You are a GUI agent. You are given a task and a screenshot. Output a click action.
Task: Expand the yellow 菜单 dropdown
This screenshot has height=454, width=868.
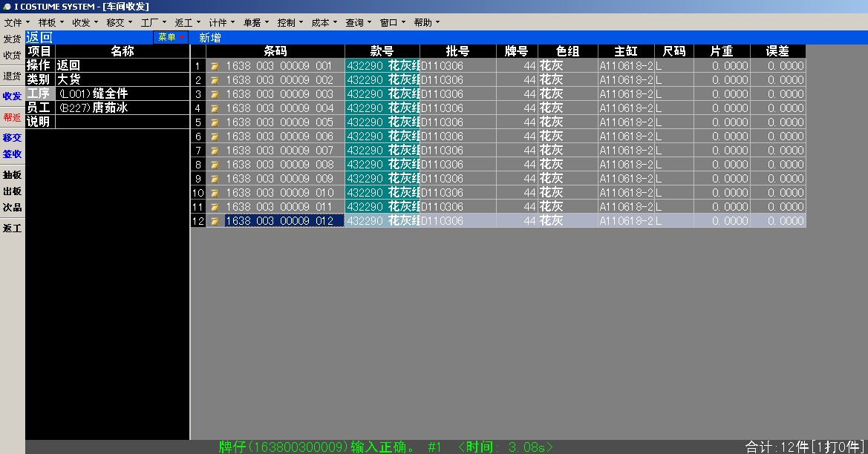pos(171,37)
